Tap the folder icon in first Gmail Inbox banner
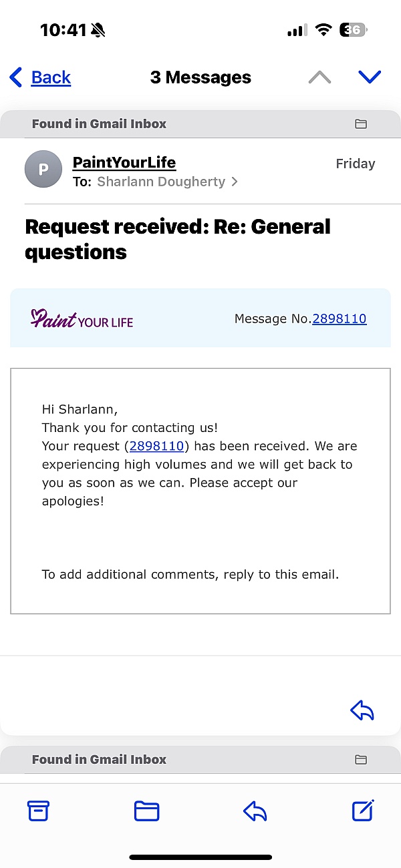Image resolution: width=401 pixels, height=868 pixels. coord(361,124)
